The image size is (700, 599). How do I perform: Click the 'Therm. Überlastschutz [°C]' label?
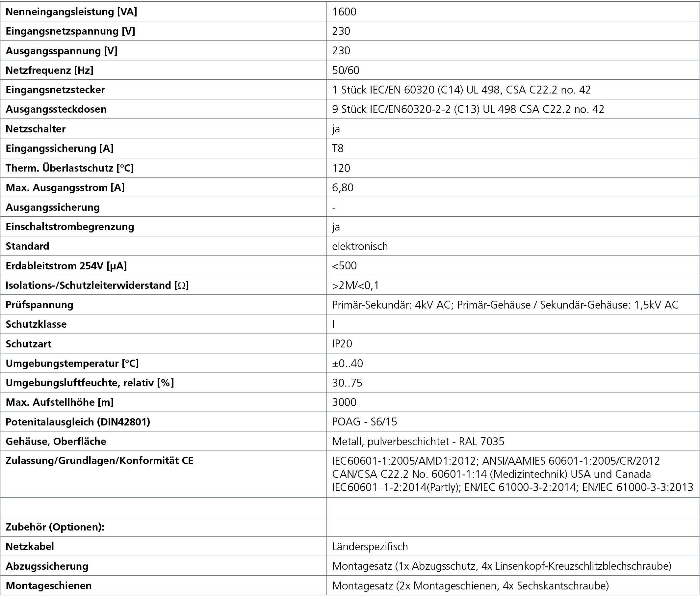69,168
